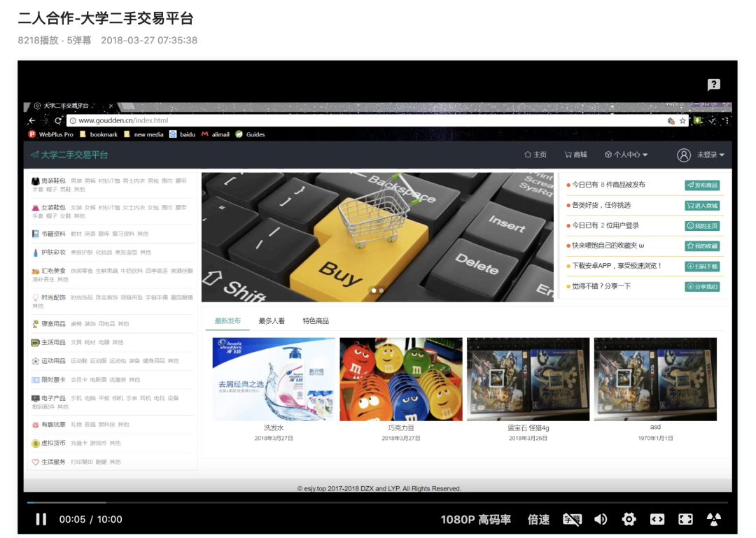Toggle the danmaku display off/on

(x=572, y=519)
